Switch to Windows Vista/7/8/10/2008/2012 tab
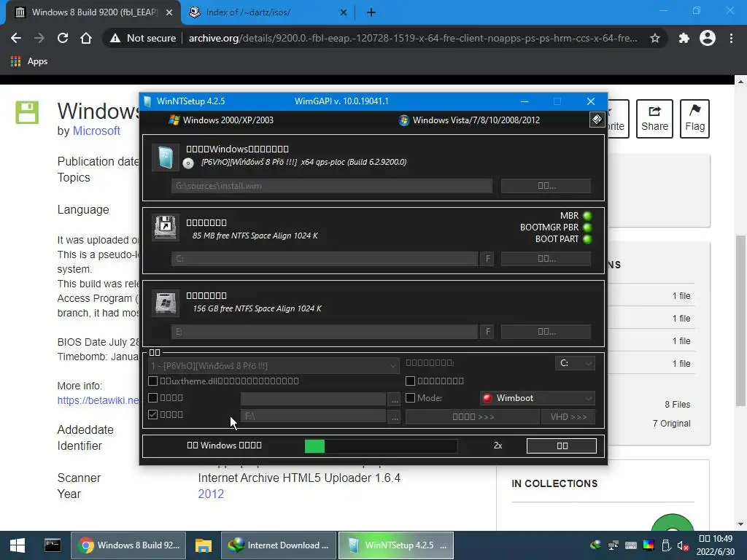The height and width of the screenshot is (560, 747). click(470, 120)
